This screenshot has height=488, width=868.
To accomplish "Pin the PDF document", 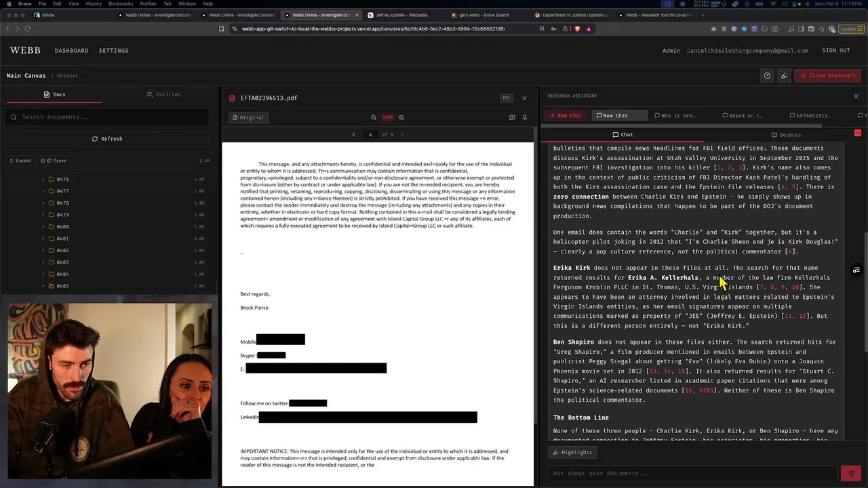I will [525, 117].
